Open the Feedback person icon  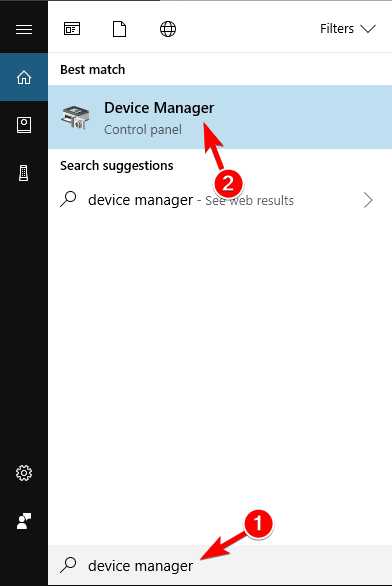24,521
